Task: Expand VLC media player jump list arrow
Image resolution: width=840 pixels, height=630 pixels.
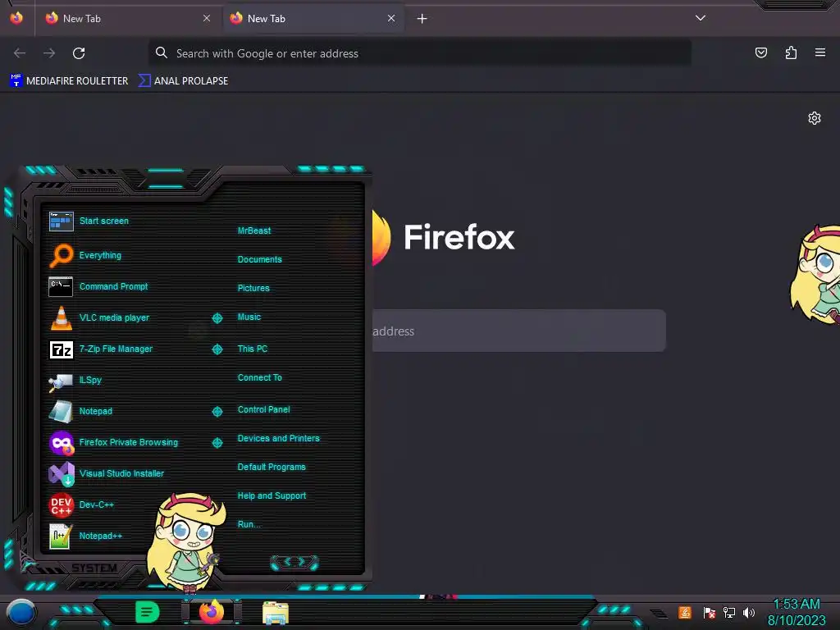Action: (217, 318)
